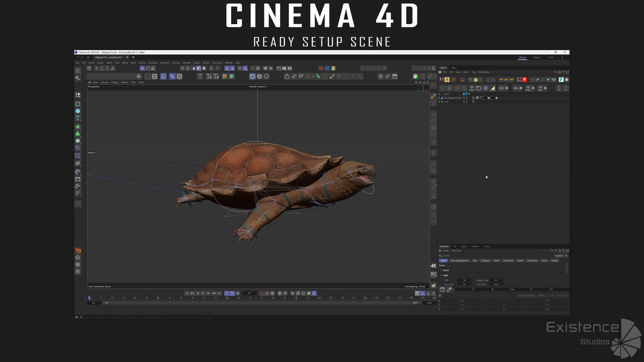
Task: Open the Custom dropdown in Attributes
Action: coord(561,256)
